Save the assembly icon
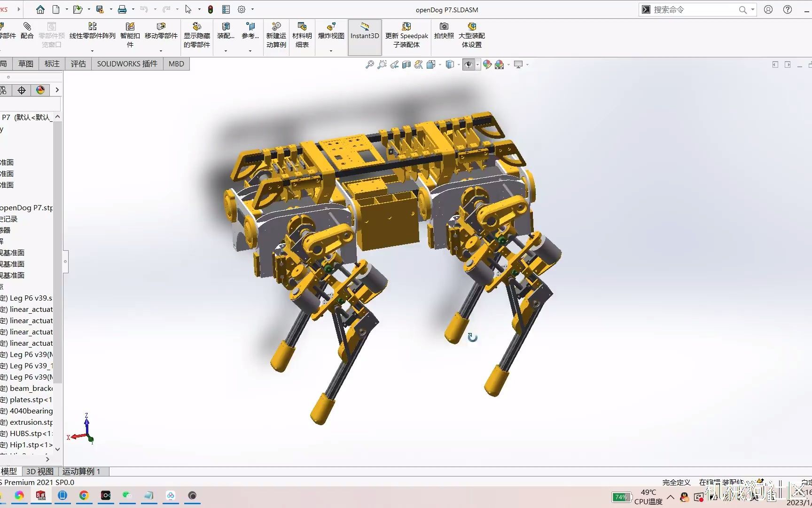Viewport: 812px width, 508px height. (100, 9)
